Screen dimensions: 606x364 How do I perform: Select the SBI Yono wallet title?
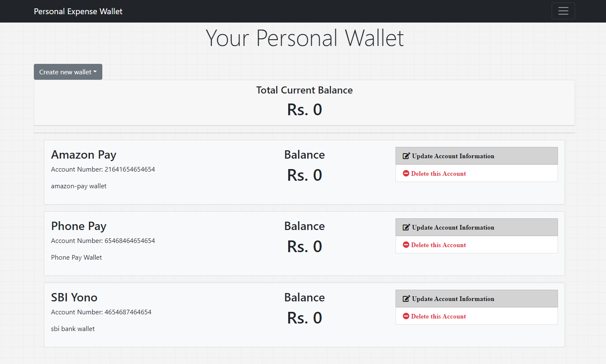[74, 298]
